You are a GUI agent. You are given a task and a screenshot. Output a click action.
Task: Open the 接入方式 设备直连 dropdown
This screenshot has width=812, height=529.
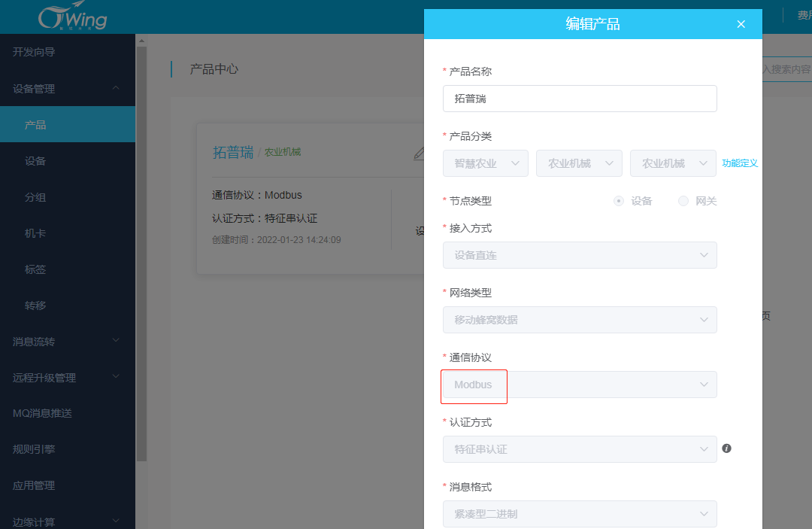tap(579, 255)
